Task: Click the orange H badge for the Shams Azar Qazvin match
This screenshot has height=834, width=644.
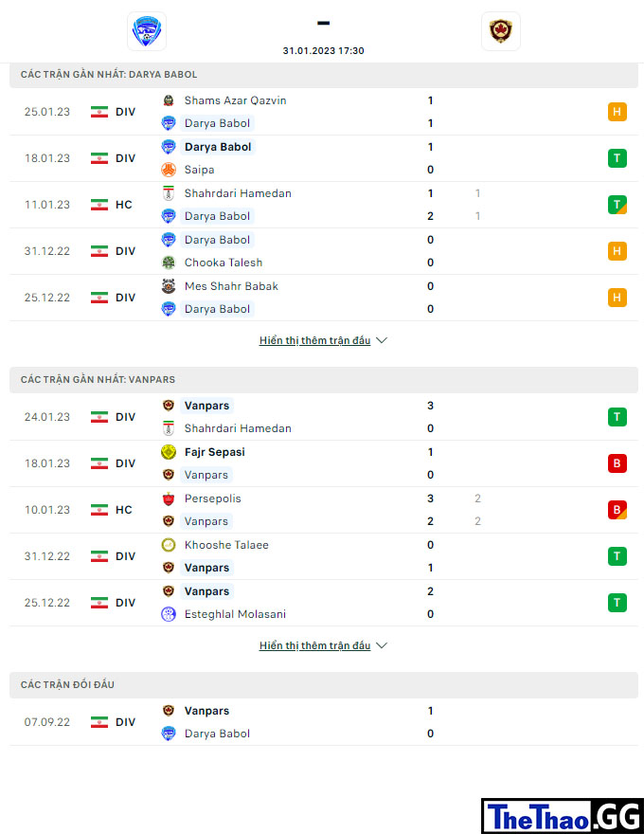Action: (x=617, y=112)
